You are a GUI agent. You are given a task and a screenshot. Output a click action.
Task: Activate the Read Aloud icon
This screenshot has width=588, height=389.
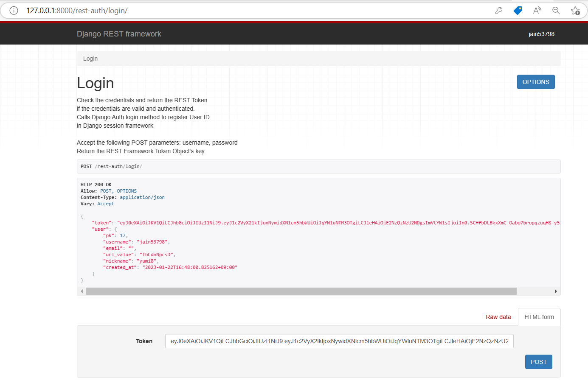click(x=537, y=11)
